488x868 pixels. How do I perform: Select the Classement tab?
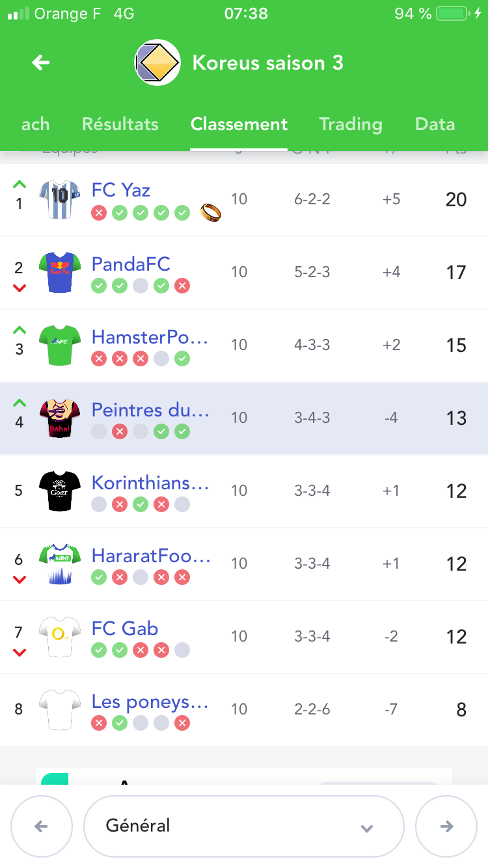(x=239, y=124)
